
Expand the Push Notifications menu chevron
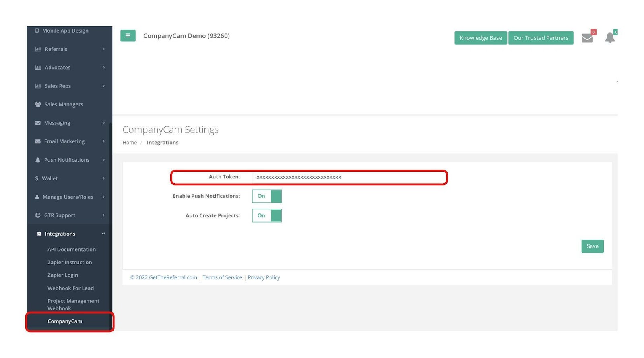tap(103, 160)
